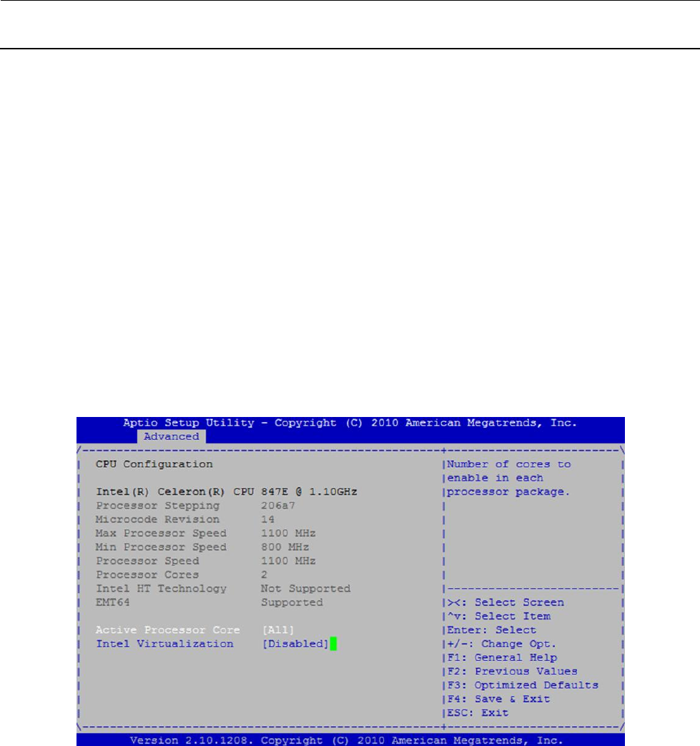Click the Version 2.10.1208 footer text

click(346, 740)
